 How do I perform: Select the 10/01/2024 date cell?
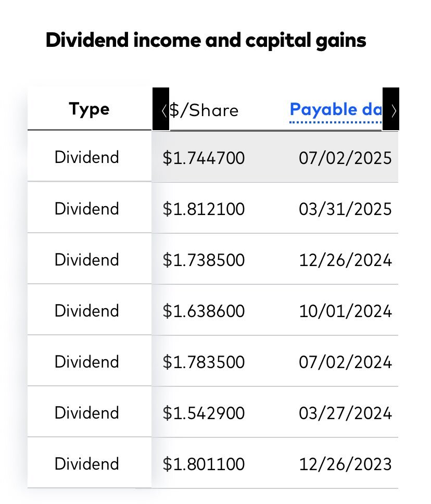point(345,311)
